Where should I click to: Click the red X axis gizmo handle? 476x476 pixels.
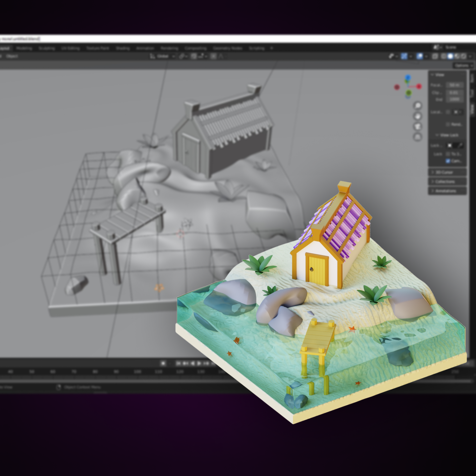pyautogui.click(x=419, y=86)
